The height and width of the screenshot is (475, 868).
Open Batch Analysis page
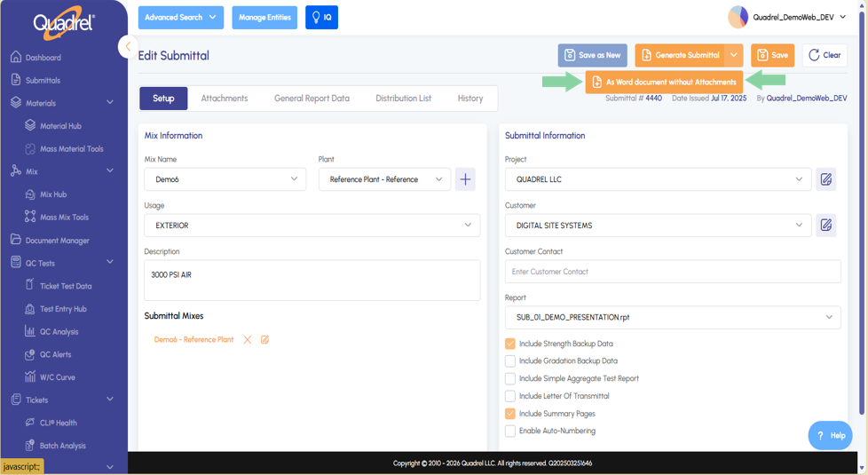tap(55, 446)
